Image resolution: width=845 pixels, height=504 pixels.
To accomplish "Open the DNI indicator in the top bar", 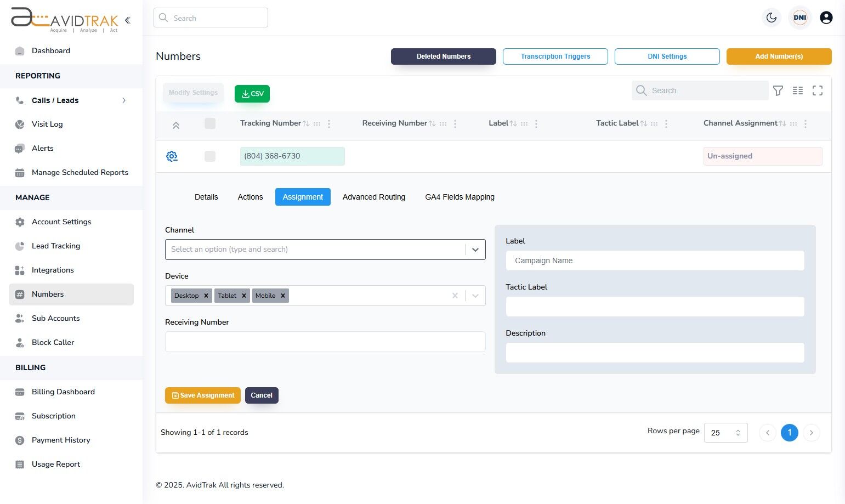I will point(799,17).
